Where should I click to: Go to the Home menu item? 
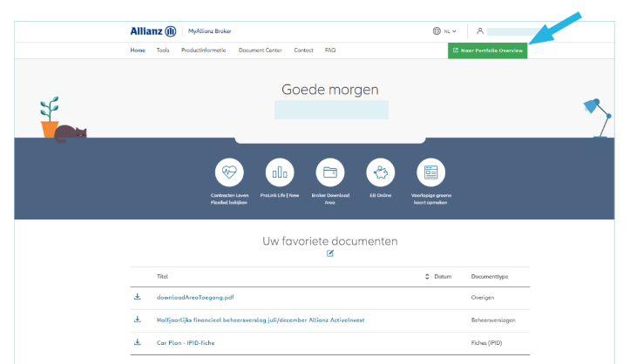[x=138, y=51]
